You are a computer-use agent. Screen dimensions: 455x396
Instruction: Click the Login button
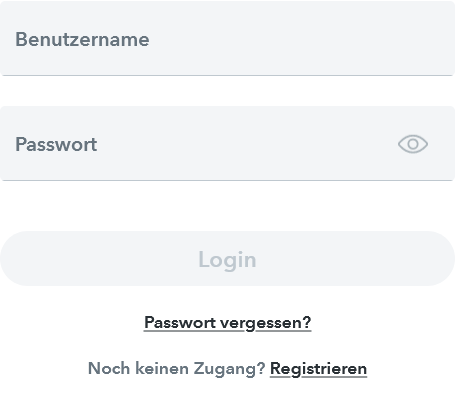tap(227, 258)
